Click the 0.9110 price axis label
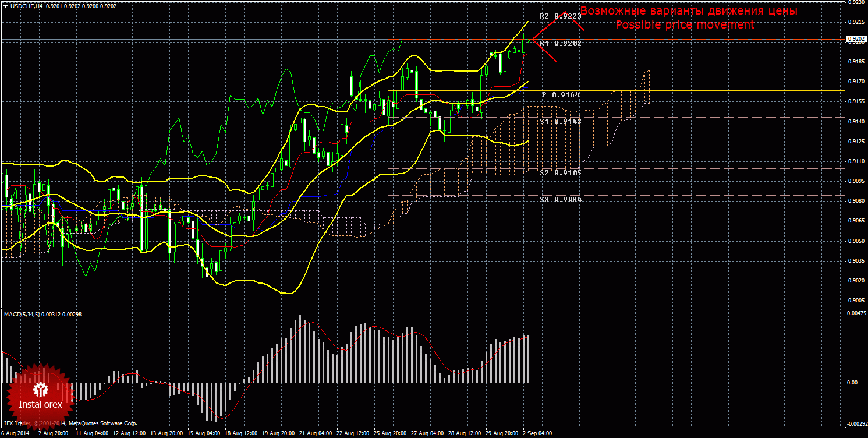 pyautogui.click(x=856, y=161)
